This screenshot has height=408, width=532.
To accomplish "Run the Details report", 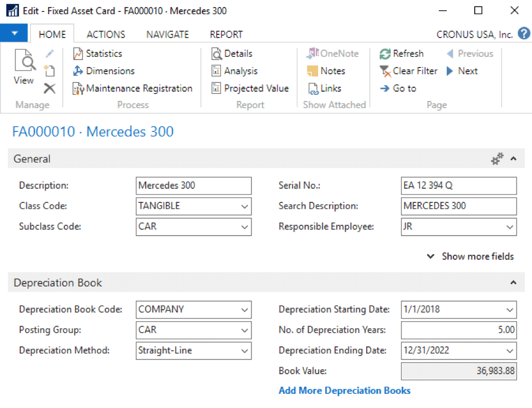I will click(x=232, y=53).
